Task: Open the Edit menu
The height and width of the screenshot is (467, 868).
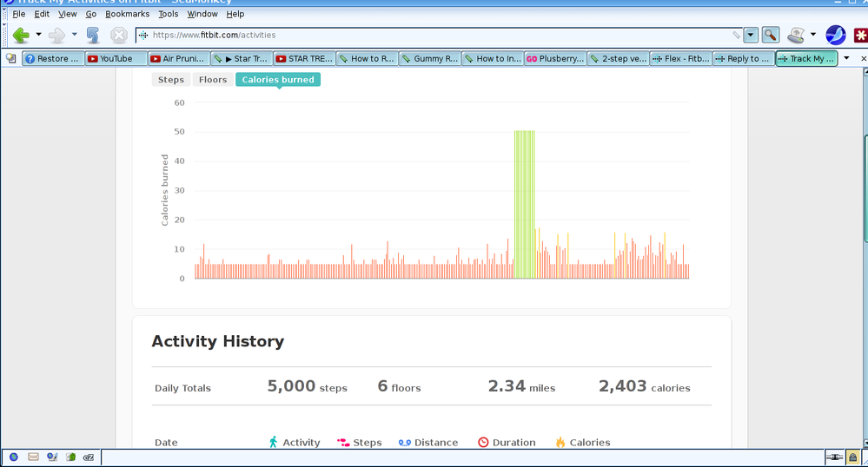Action: click(42, 14)
